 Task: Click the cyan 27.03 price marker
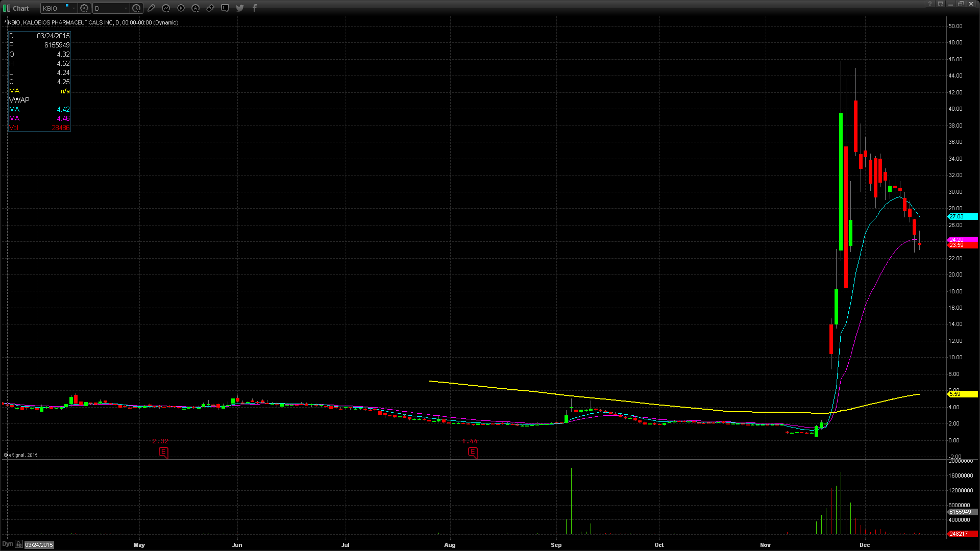click(963, 217)
